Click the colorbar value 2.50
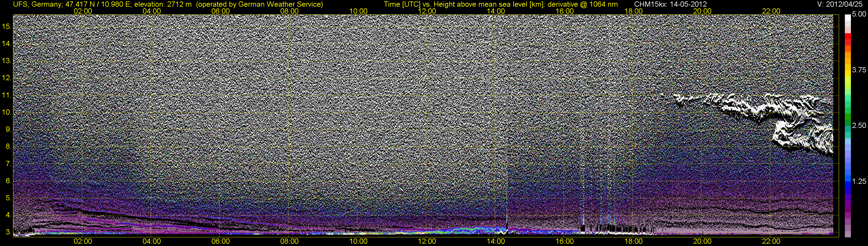Viewport: 868px width, 246px height. (859, 126)
